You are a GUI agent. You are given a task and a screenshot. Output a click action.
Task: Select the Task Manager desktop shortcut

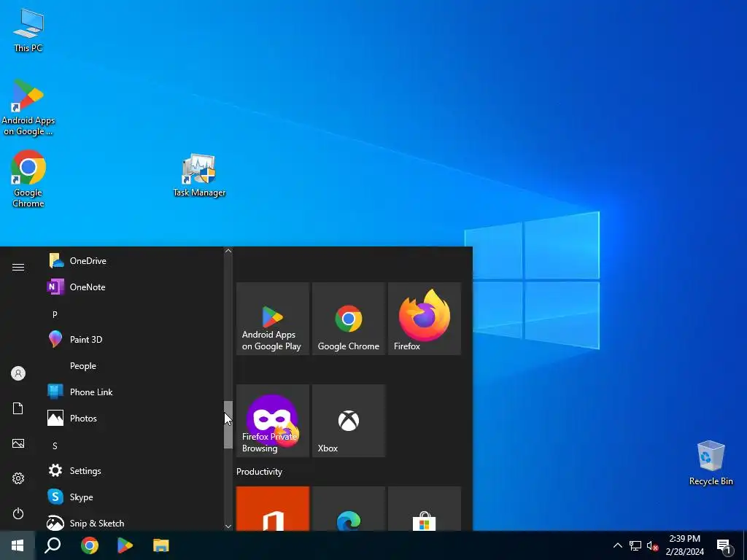pos(199,175)
